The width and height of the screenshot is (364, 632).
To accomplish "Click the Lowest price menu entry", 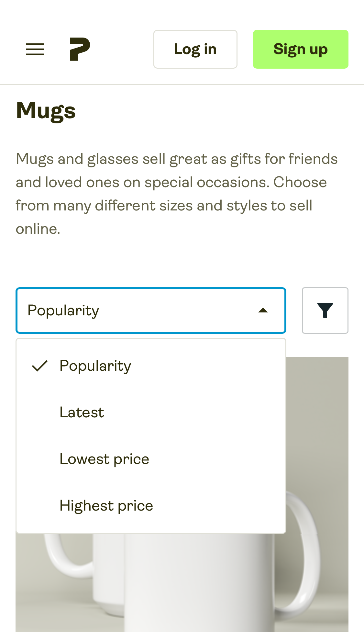I will pyautogui.click(x=104, y=459).
